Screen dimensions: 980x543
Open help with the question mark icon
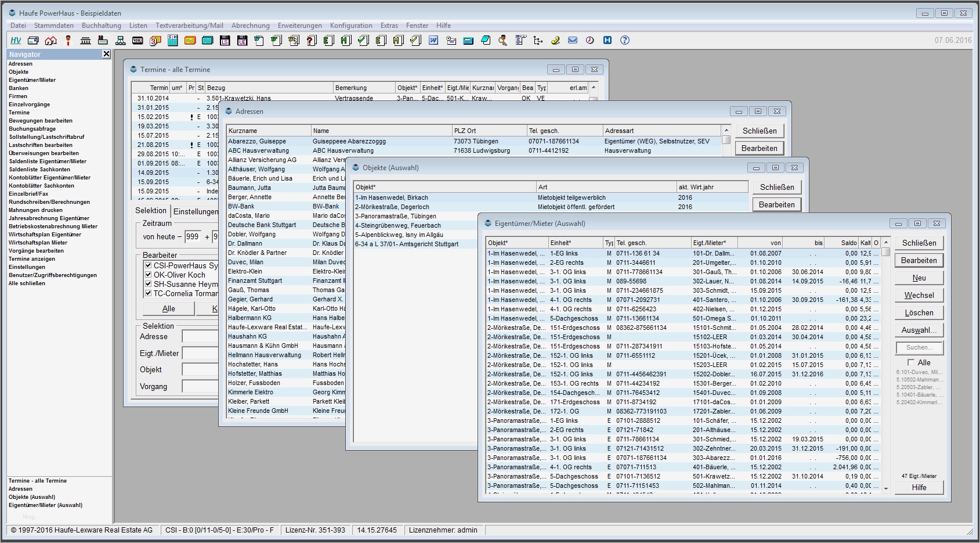point(625,40)
